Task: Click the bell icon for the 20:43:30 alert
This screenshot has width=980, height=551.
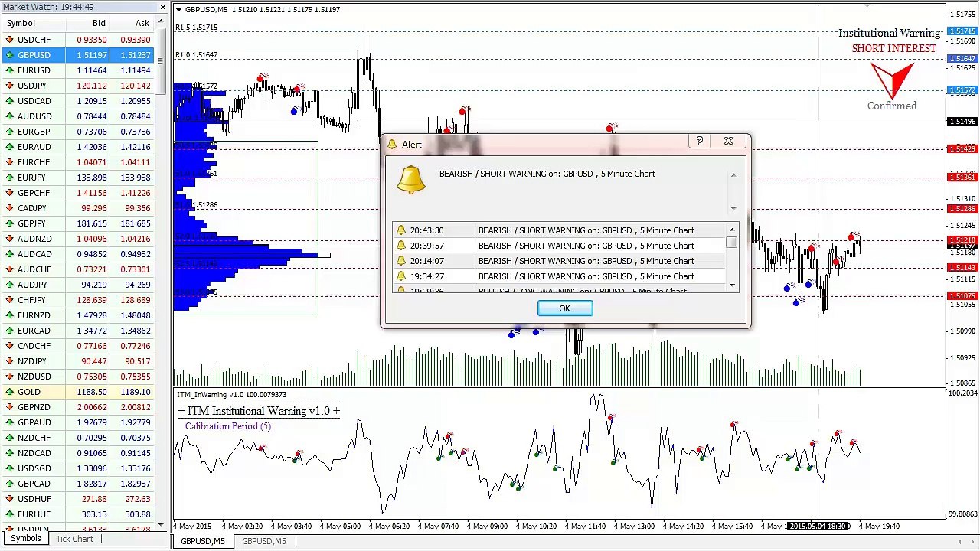Action: pos(401,230)
